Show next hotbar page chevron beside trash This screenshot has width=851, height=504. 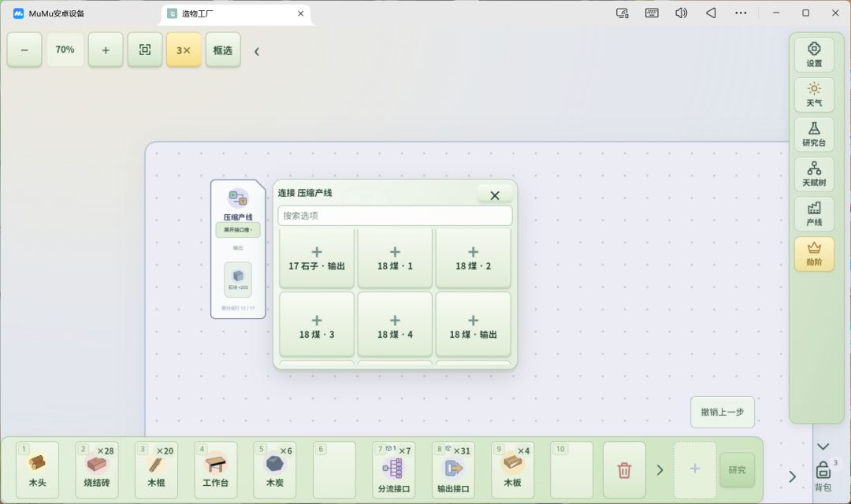coord(660,470)
